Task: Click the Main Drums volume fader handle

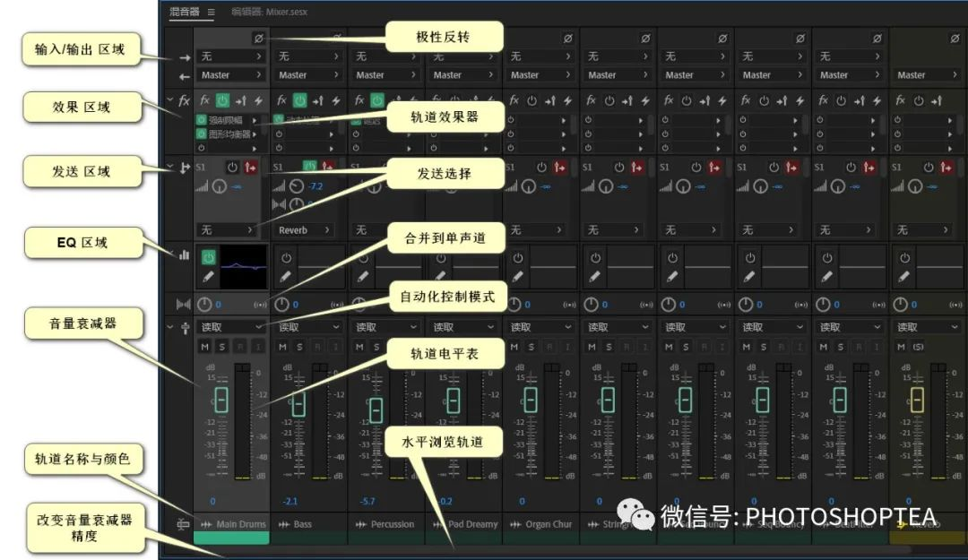Action: [x=221, y=401]
